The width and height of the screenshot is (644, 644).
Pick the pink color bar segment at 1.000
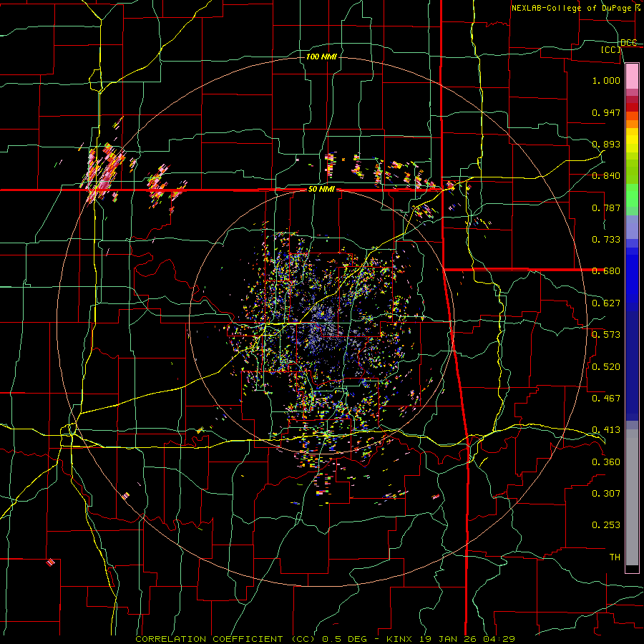[x=632, y=76]
